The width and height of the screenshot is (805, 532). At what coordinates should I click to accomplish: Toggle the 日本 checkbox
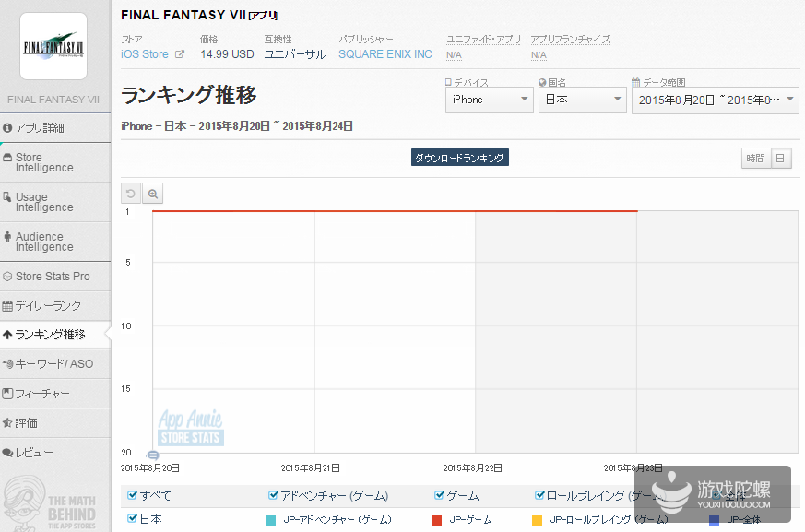pos(132,519)
